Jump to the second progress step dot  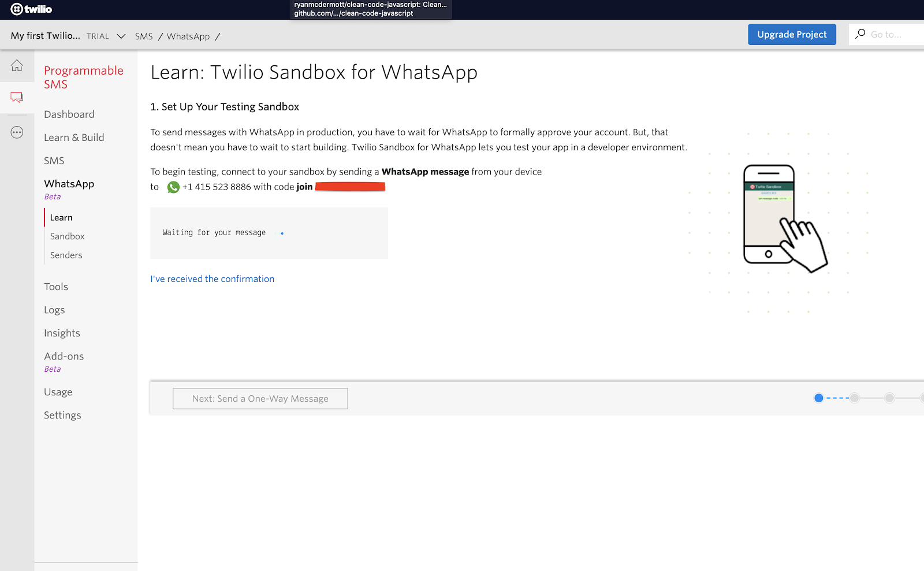tap(854, 398)
